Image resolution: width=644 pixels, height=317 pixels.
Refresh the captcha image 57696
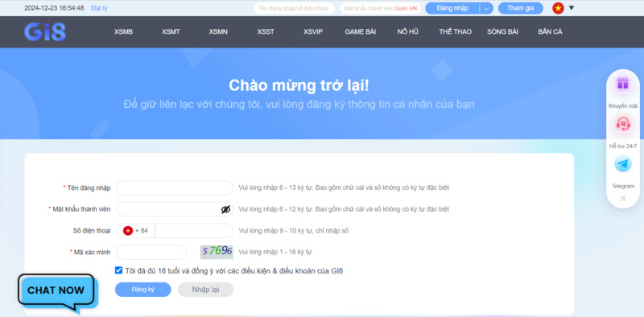click(x=217, y=252)
